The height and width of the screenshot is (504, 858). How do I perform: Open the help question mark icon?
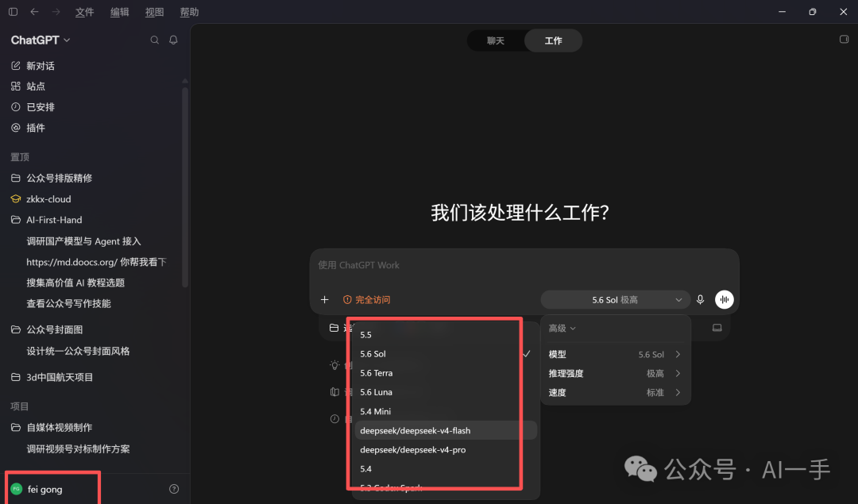pyautogui.click(x=174, y=489)
